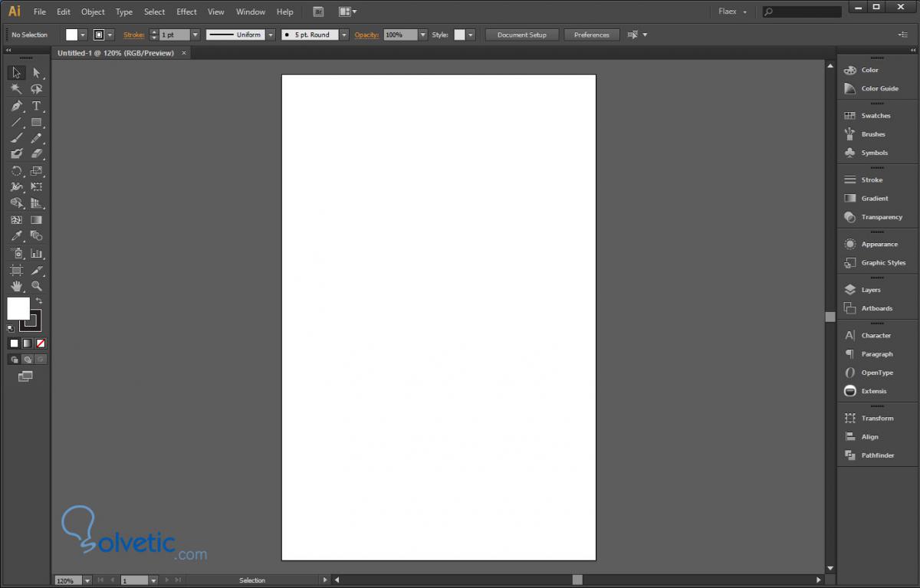Open the Effect menu

point(186,11)
